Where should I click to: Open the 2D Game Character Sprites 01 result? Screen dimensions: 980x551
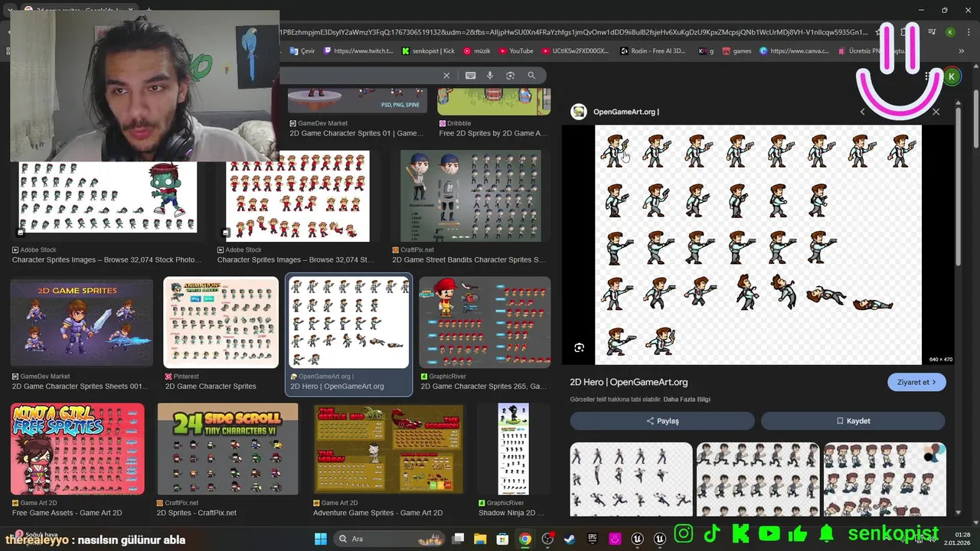pyautogui.click(x=357, y=100)
